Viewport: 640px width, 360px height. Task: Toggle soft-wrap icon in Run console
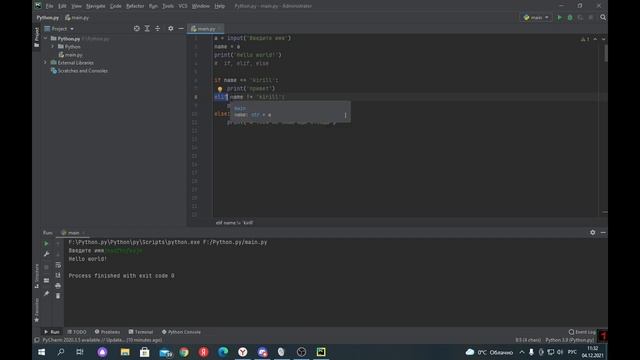pos(58,265)
